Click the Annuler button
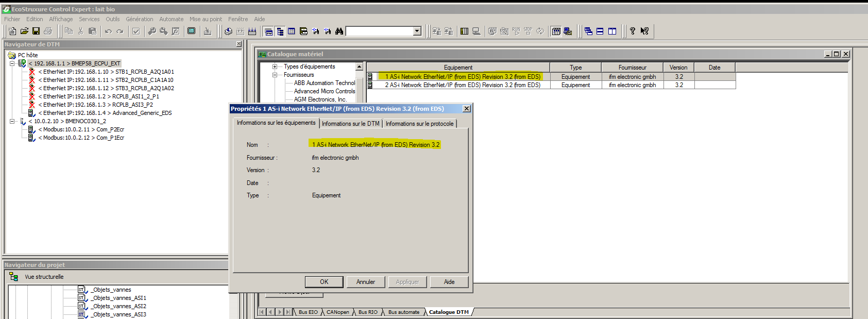Screen dimensions: 868x319 pos(366,282)
